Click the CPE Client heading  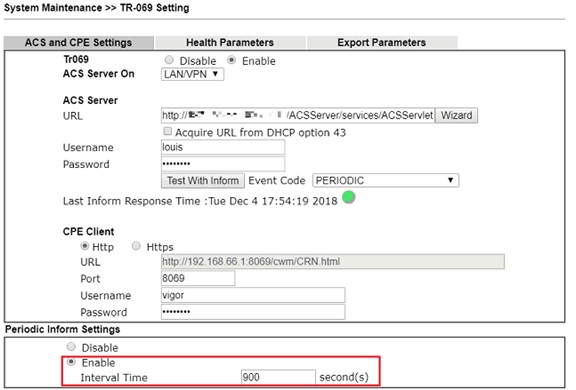89,231
